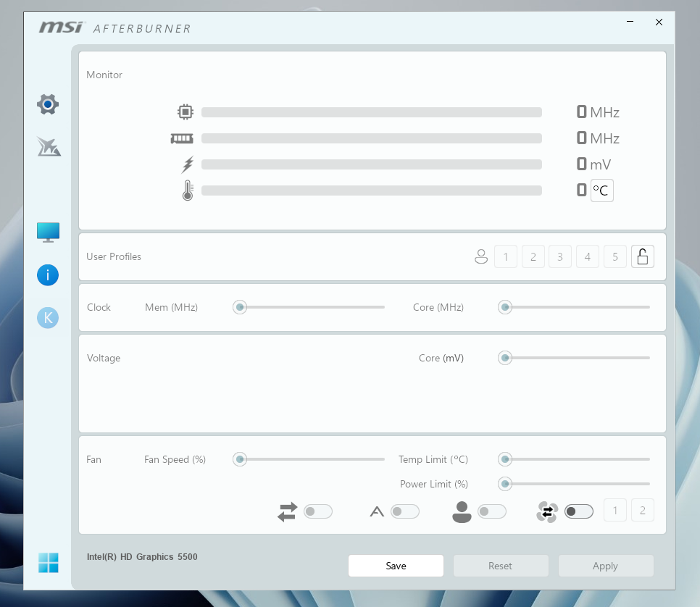Click the memory clock monitor bar
The width and height of the screenshot is (700, 607).
(x=372, y=138)
